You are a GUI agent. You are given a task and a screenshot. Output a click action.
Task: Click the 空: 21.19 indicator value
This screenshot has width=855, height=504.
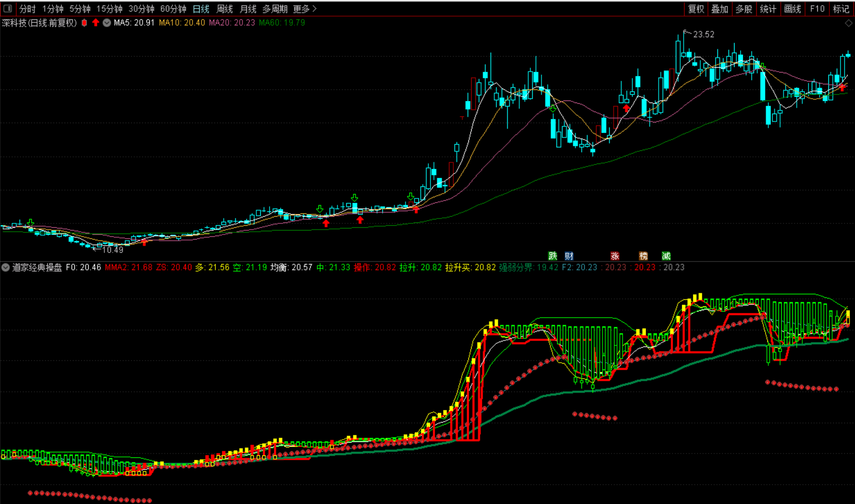250,267
